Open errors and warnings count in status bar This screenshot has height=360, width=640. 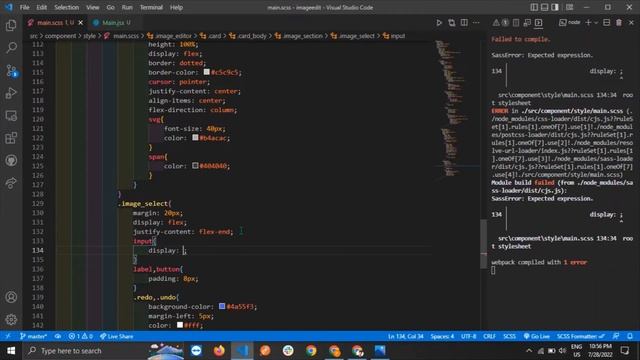point(80,336)
